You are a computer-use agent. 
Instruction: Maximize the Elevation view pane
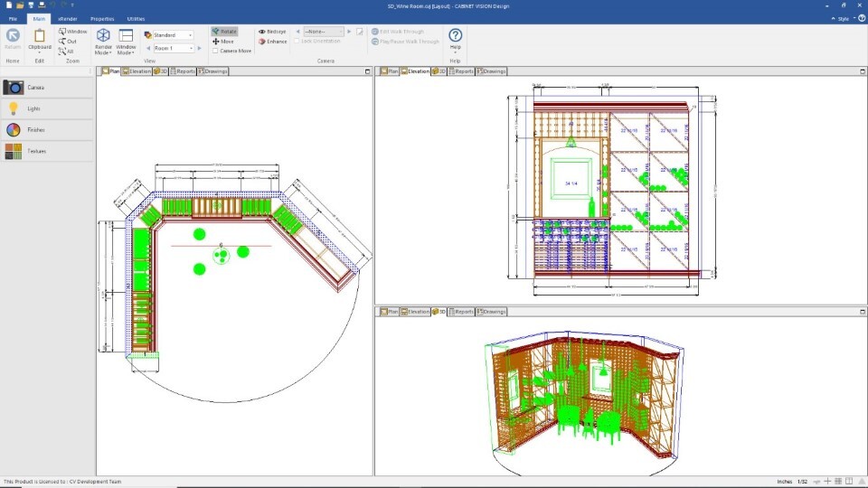pyautogui.click(x=862, y=71)
